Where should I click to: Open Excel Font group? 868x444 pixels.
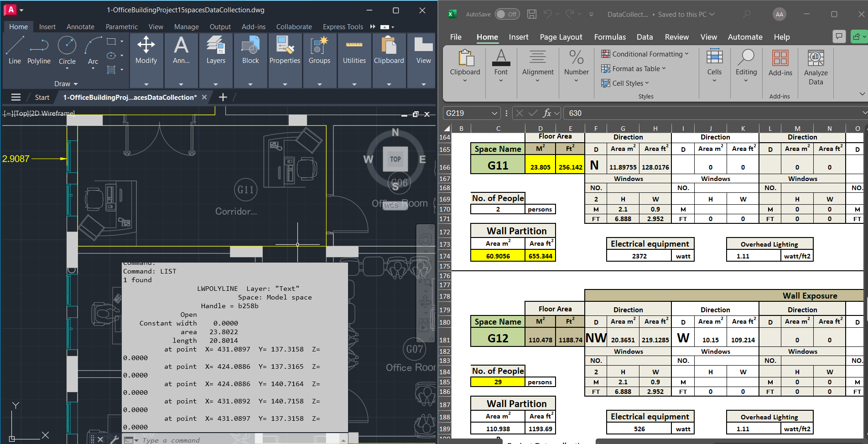pos(501,66)
